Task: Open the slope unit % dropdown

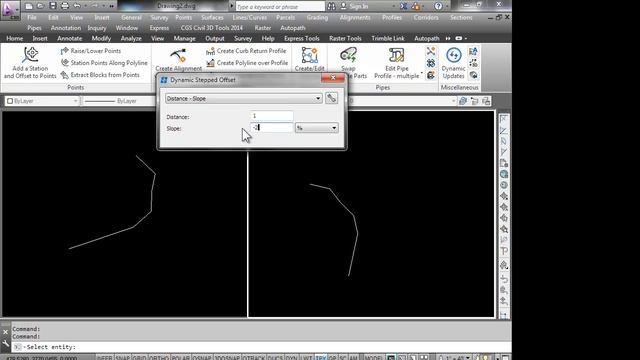Action: [317, 128]
